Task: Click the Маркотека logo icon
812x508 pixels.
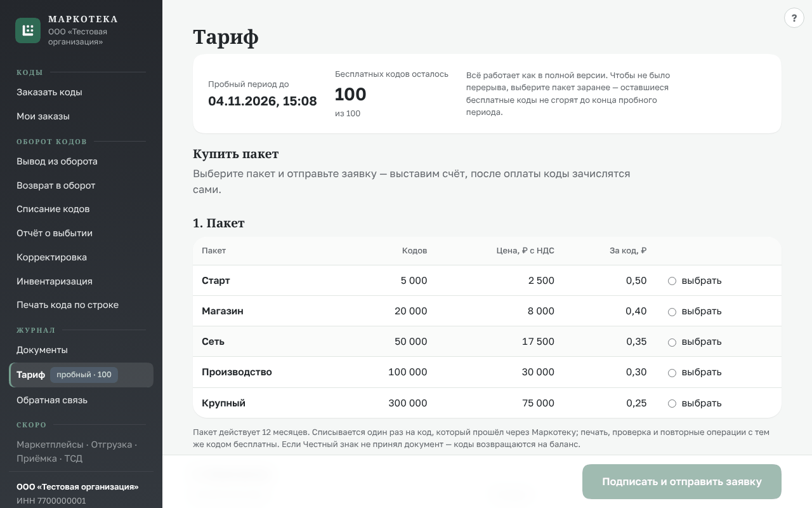Action: pos(28,30)
